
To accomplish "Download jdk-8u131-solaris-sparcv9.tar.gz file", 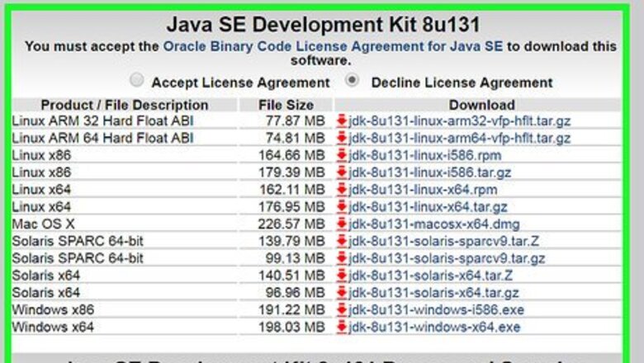I will 447,258.
